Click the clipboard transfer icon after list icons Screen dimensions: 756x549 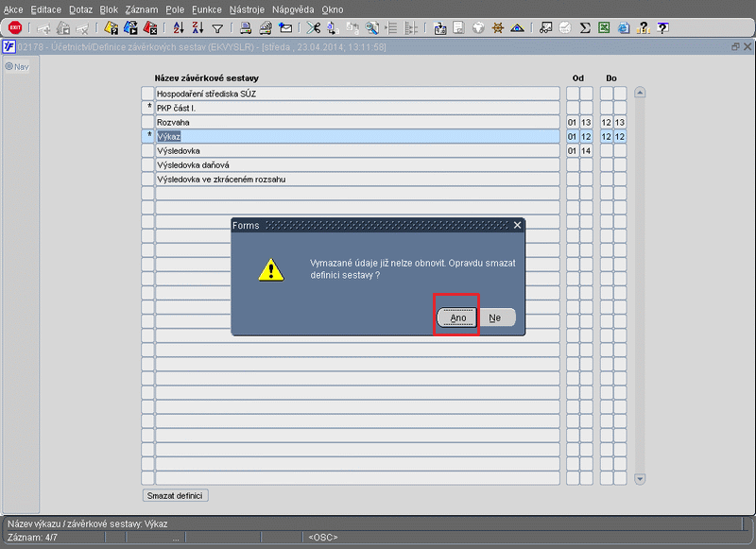tap(439, 28)
